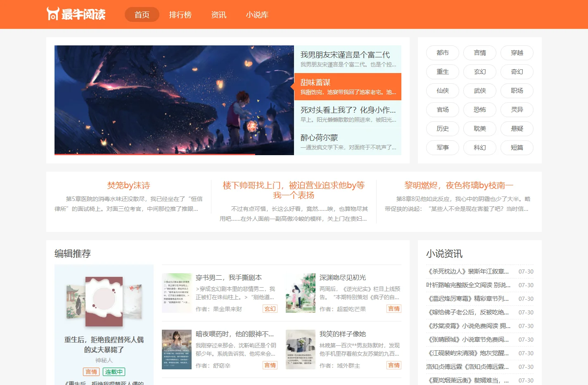The height and width of the screenshot is (385, 588).
Task: Select the 职场 genre tag
Action: point(517,91)
